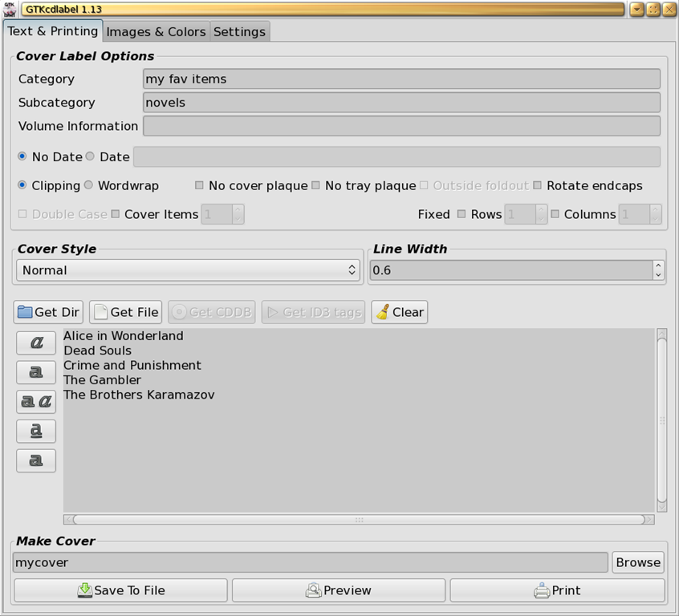Screen dimensions: 679x616
Task: Click the 'mycover' filename field
Action: [x=311, y=562]
